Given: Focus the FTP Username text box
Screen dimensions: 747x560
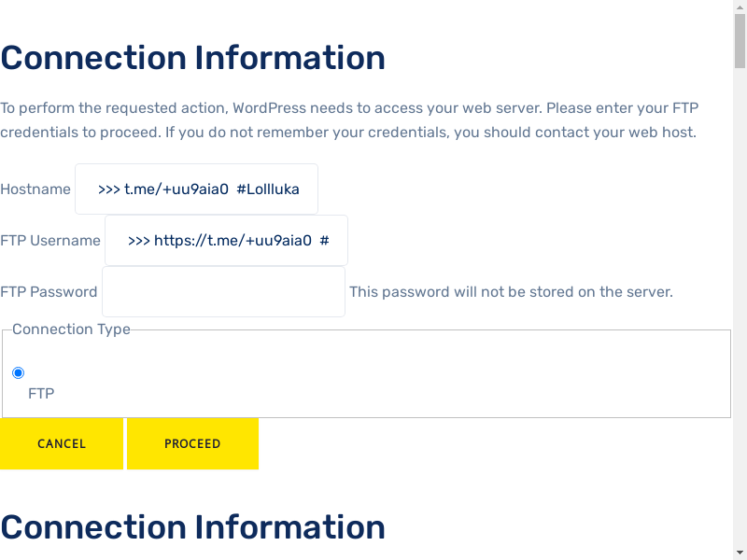Looking at the screenshot, I should (x=226, y=241).
